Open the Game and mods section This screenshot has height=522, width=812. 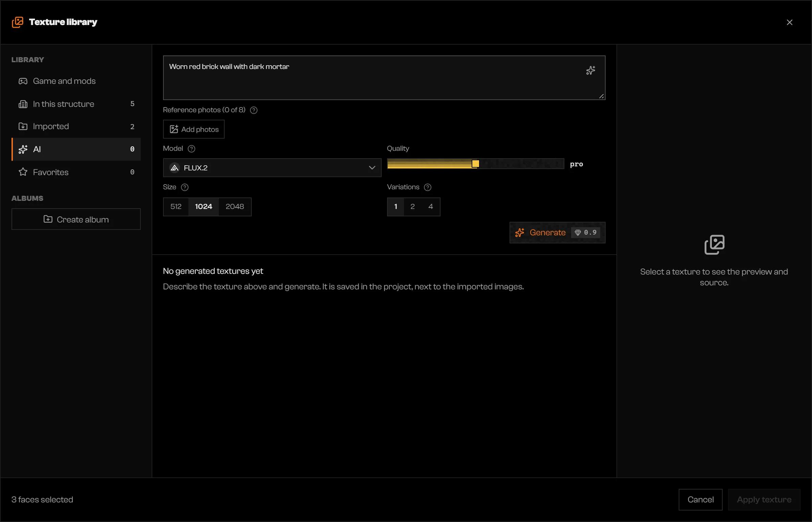pyautogui.click(x=76, y=81)
